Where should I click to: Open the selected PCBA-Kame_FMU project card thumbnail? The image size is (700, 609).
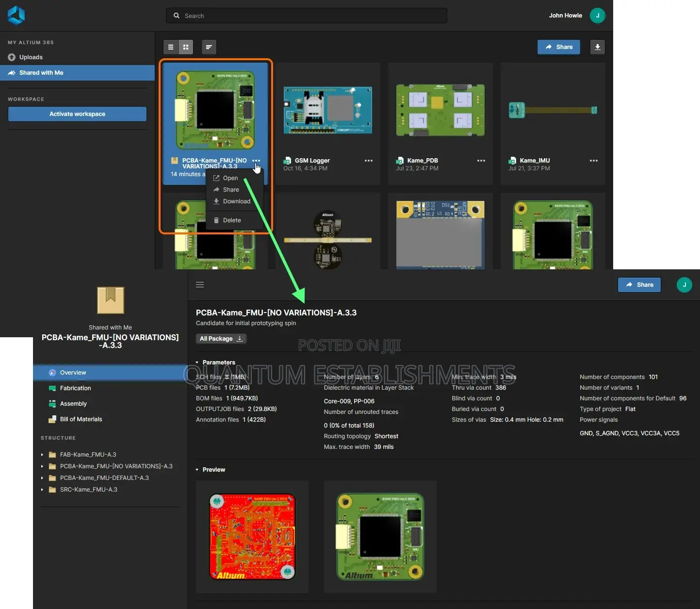215,110
